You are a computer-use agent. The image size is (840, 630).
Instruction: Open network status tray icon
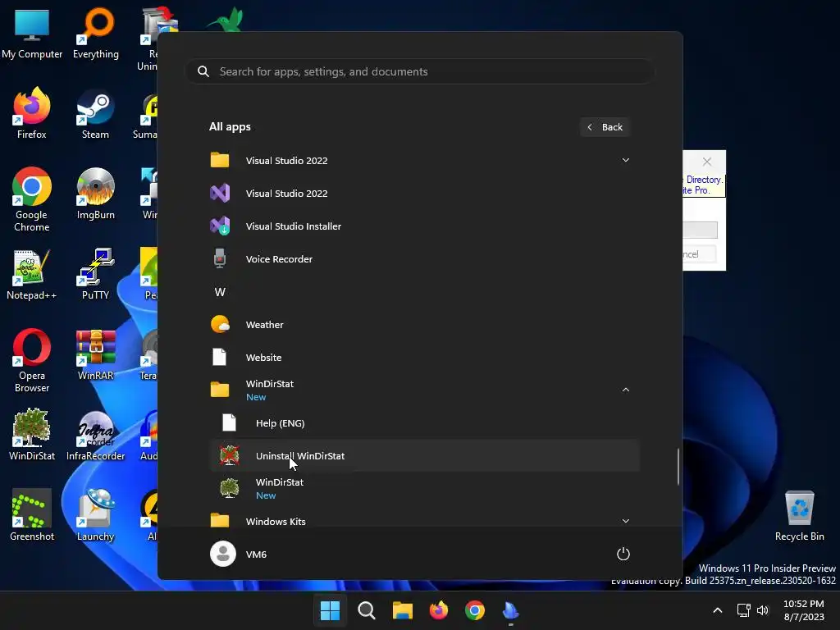tap(743, 610)
